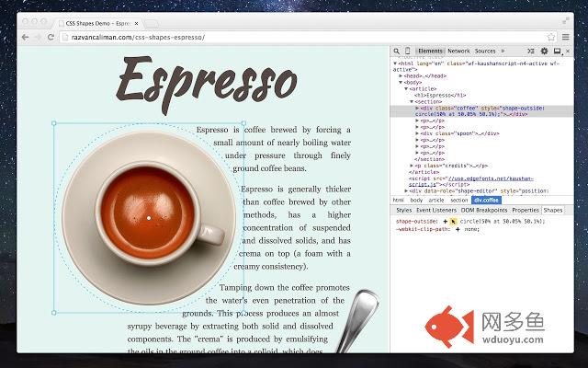This screenshot has width=588, height=368.
Task: Open the Shapes sidebar tab
Action: coord(553,211)
